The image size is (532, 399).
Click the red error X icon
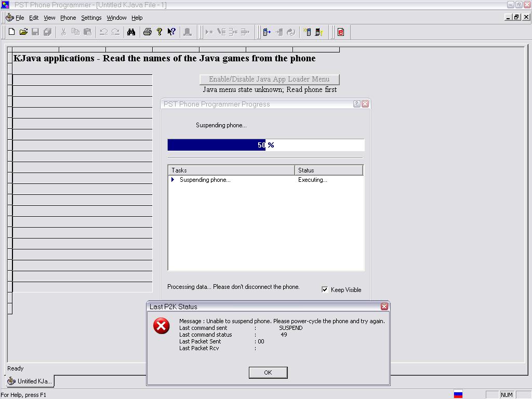pos(162,326)
